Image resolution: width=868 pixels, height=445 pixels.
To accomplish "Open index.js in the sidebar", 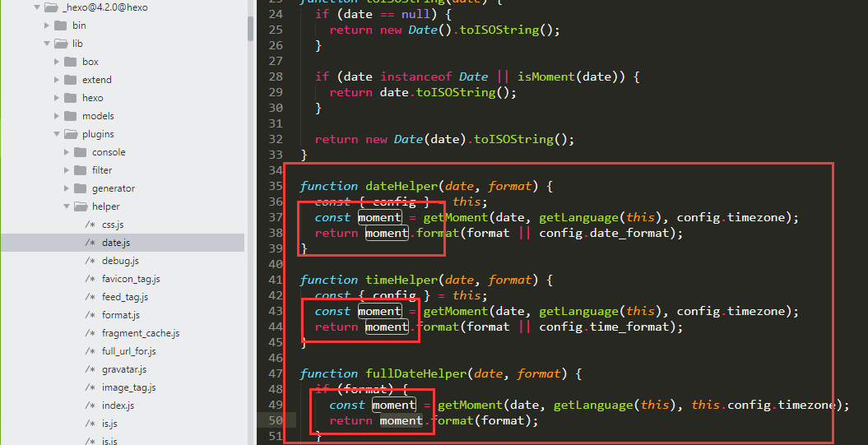I will (118, 406).
